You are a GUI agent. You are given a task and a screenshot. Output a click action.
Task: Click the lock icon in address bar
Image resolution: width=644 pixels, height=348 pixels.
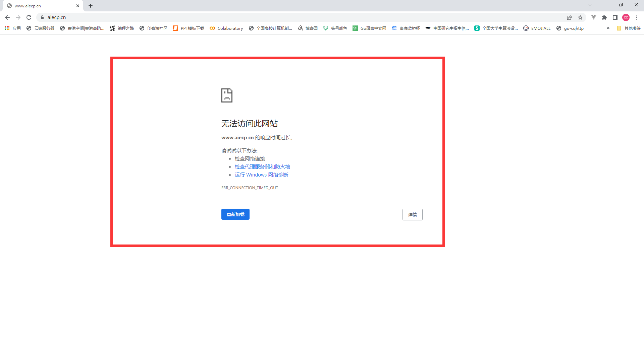click(x=42, y=17)
